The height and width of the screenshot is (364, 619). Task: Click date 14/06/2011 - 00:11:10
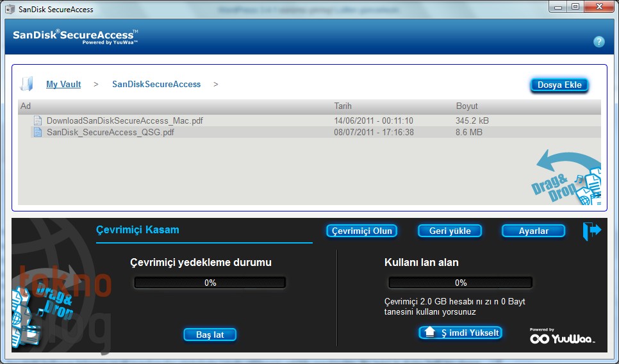[374, 120]
